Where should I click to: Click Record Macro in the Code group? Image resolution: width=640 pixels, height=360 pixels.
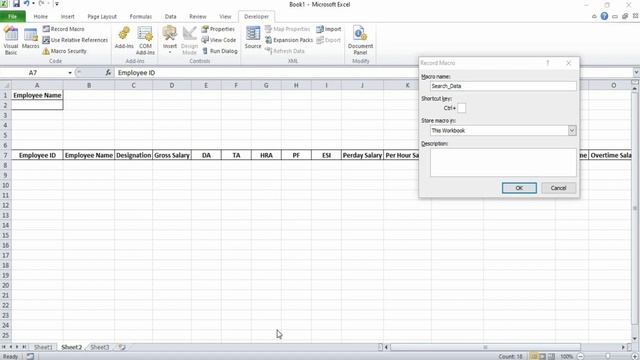point(64,29)
